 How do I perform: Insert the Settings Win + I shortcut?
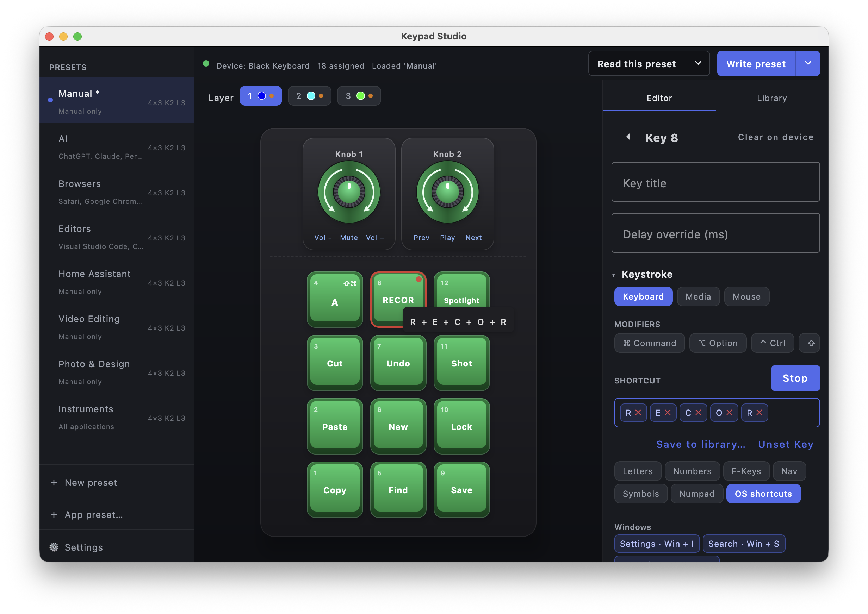657,543
